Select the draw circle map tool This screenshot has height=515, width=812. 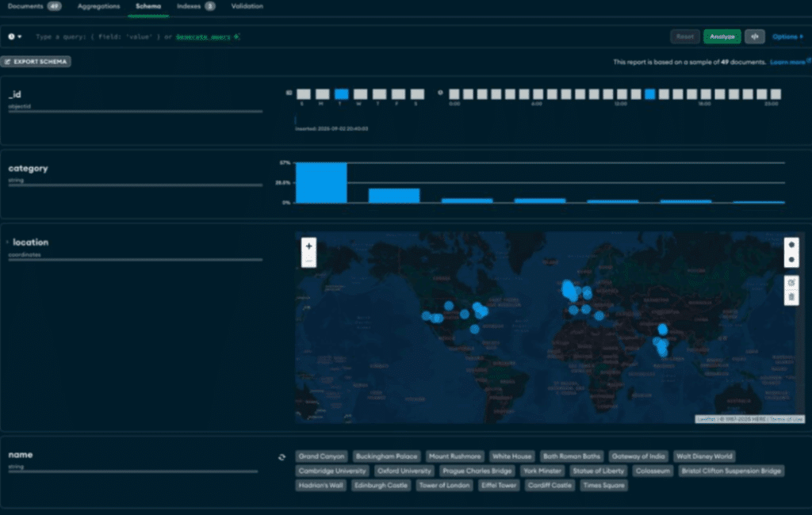pyautogui.click(x=791, y=260)
